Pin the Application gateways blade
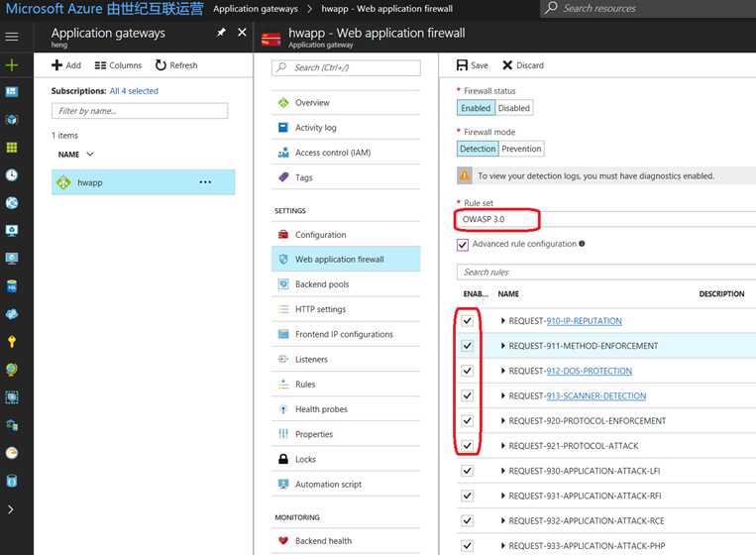This screenshot has height=555, width=756. point(221,33)
